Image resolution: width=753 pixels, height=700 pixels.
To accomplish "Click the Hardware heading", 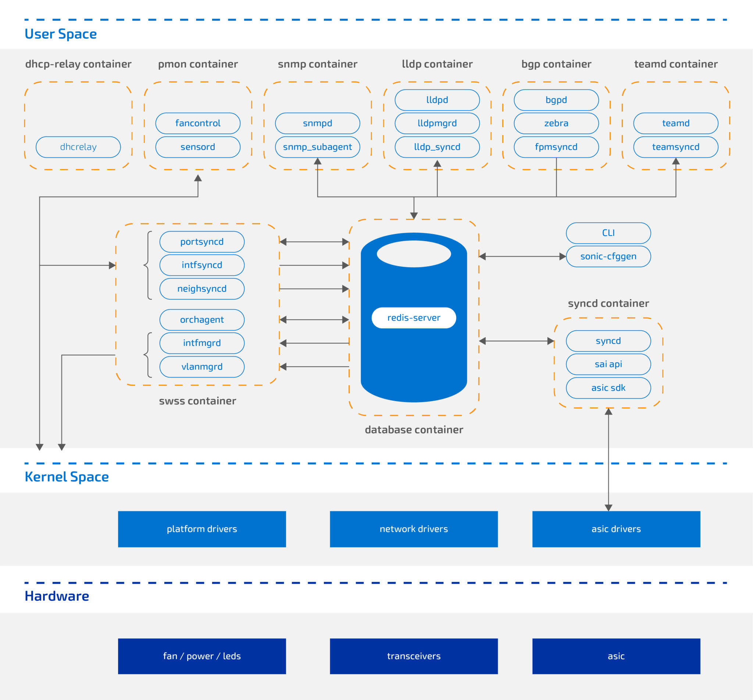I will (57, 596).
